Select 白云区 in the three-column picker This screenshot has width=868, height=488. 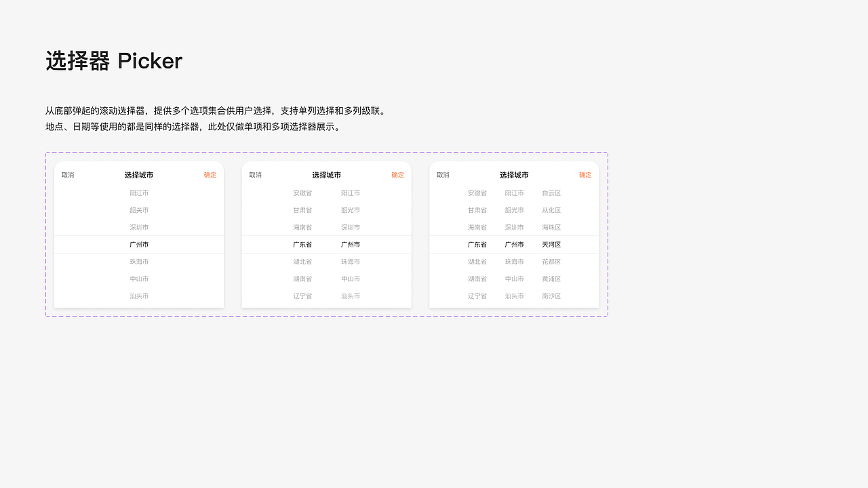(x=551, y=192)
